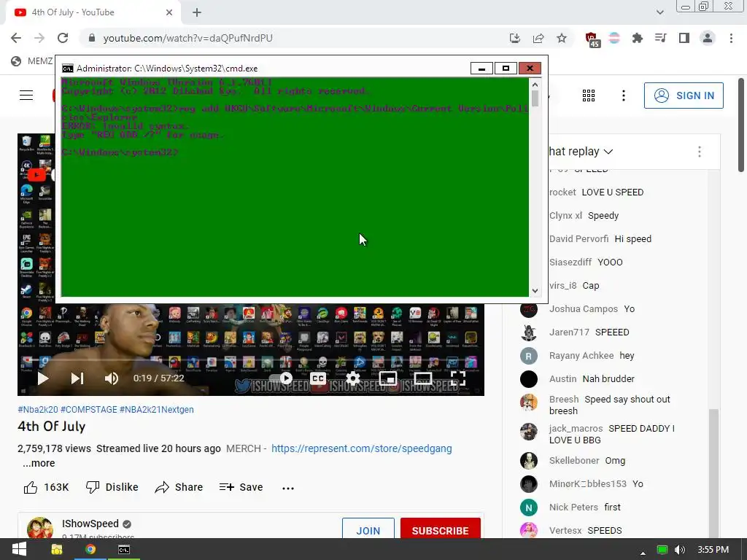Click the IShowSpeed channel avatar

[40, 528]
